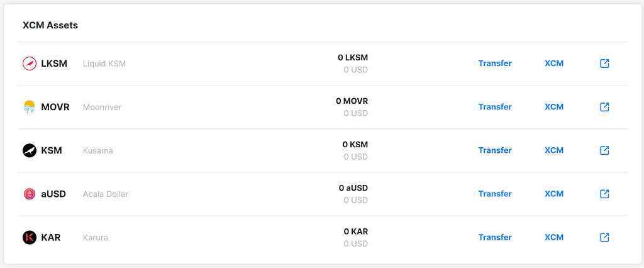Click Transfer for Karura KAR
This screenshot has height=268, width=644.
[x=495, y=237]
